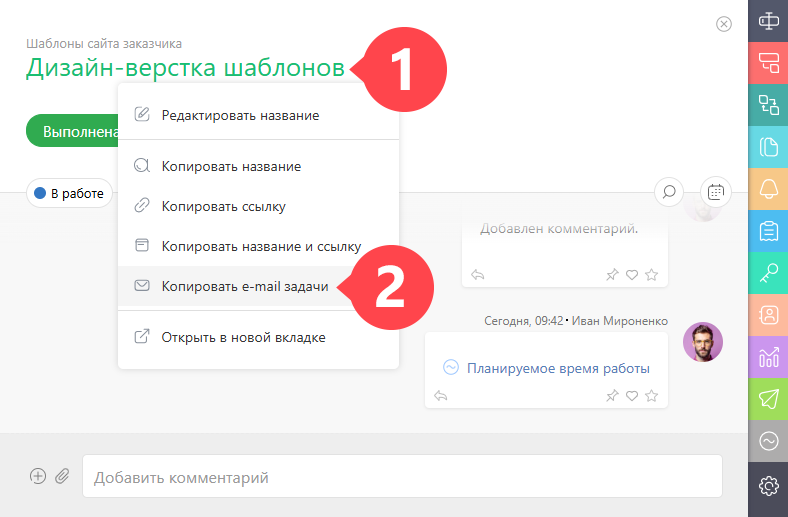Reply to the 'Добавлен комментарий' message
The height and width of the screenshot is (517, 788).
pyautogui.click(x=477, y=275)
